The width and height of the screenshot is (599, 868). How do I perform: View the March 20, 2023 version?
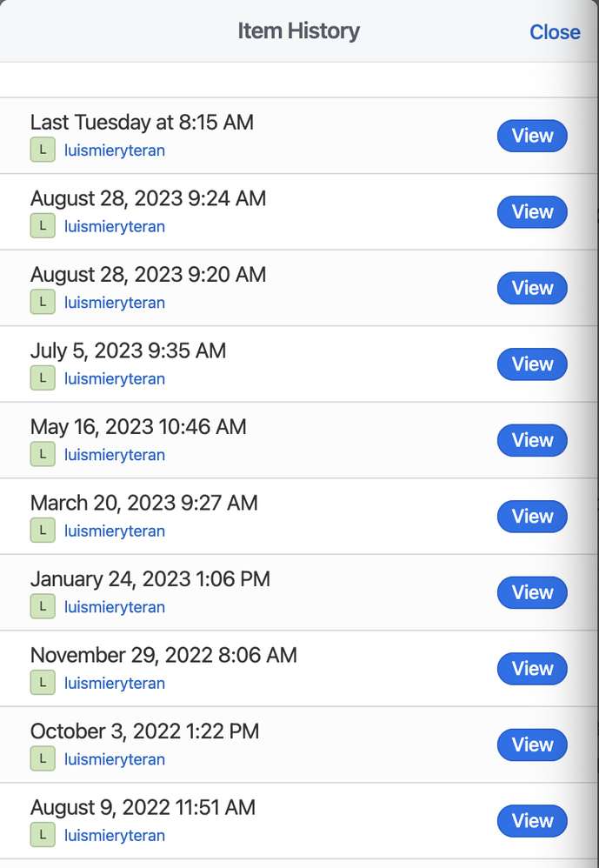[532, 517]
